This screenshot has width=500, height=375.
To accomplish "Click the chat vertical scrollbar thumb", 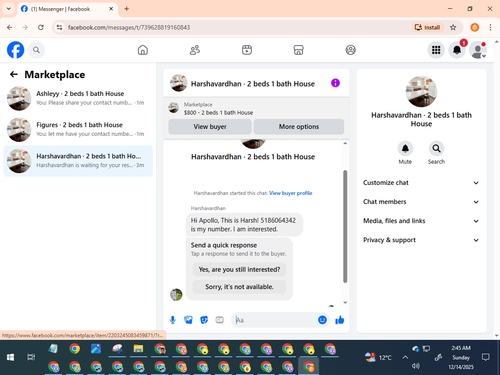I will [x=345, y=227].
